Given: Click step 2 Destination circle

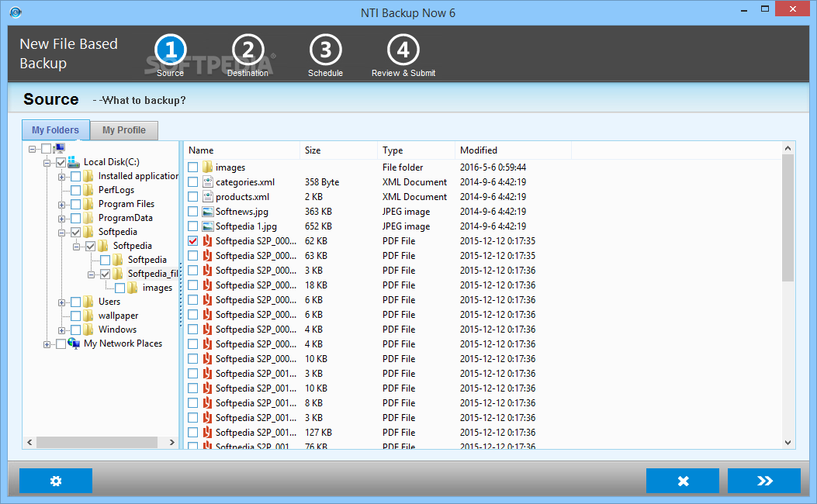Looking at the screenshot, I should pos(248,50).
